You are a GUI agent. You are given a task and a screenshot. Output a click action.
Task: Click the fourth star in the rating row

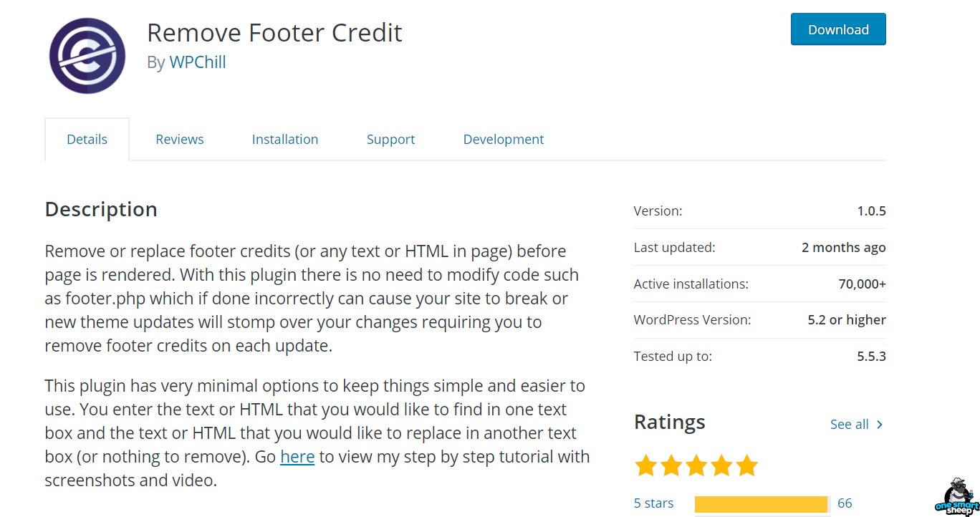(723, 465)
